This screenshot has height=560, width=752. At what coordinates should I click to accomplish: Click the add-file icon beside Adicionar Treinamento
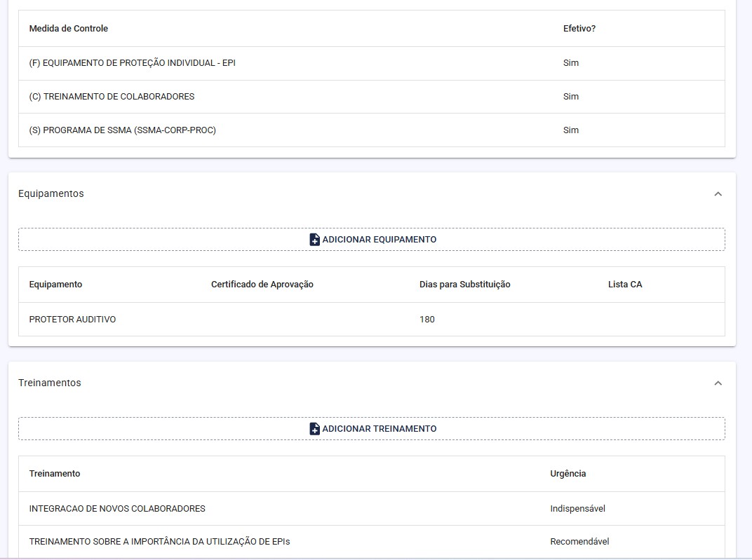(314, 429)
